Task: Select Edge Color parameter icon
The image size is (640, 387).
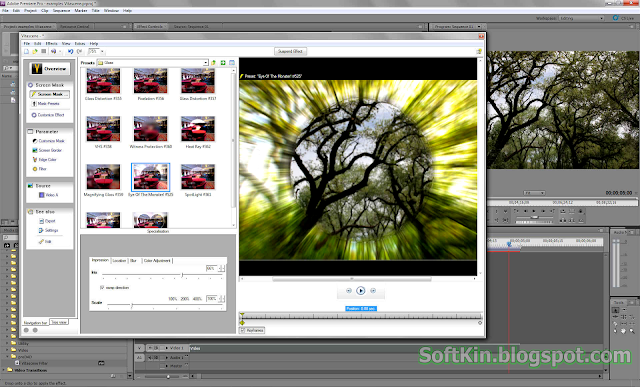Action: point(35,160)
